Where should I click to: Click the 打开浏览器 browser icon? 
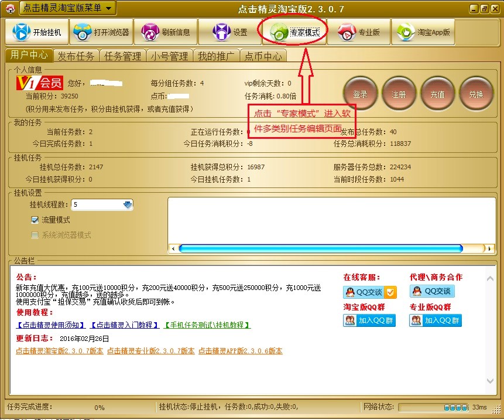coord(83,32)
